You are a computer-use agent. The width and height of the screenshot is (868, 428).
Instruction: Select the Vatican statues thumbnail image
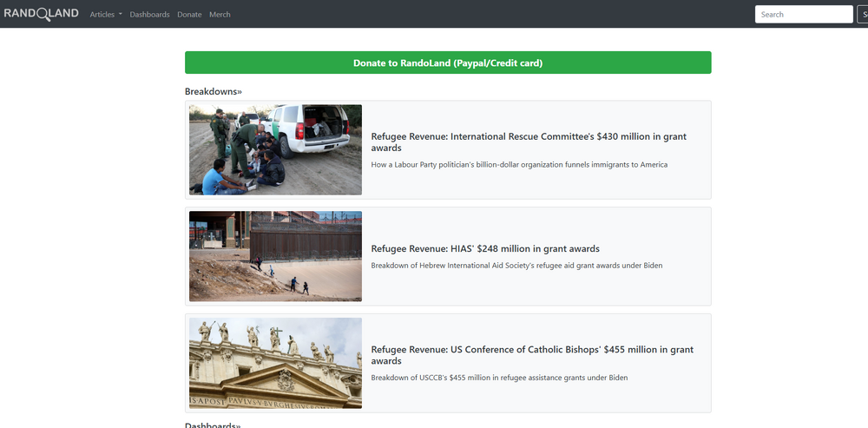[275, 363]
